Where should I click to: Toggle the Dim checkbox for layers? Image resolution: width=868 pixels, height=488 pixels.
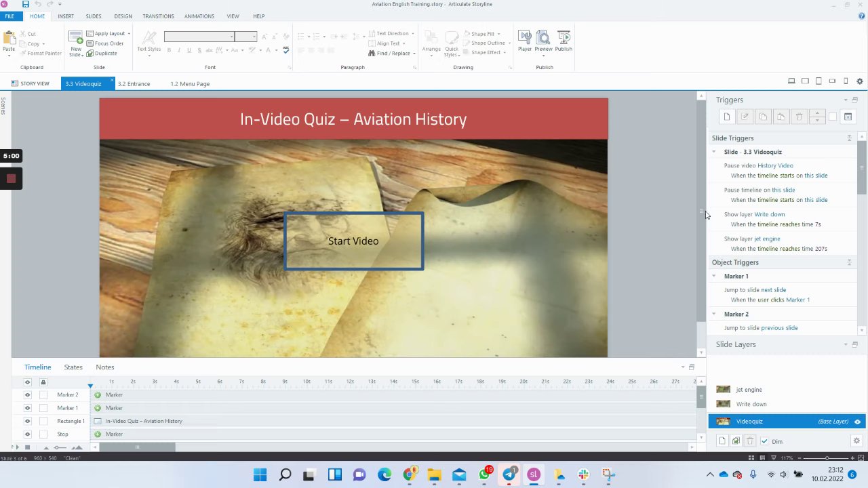[764, 441]
